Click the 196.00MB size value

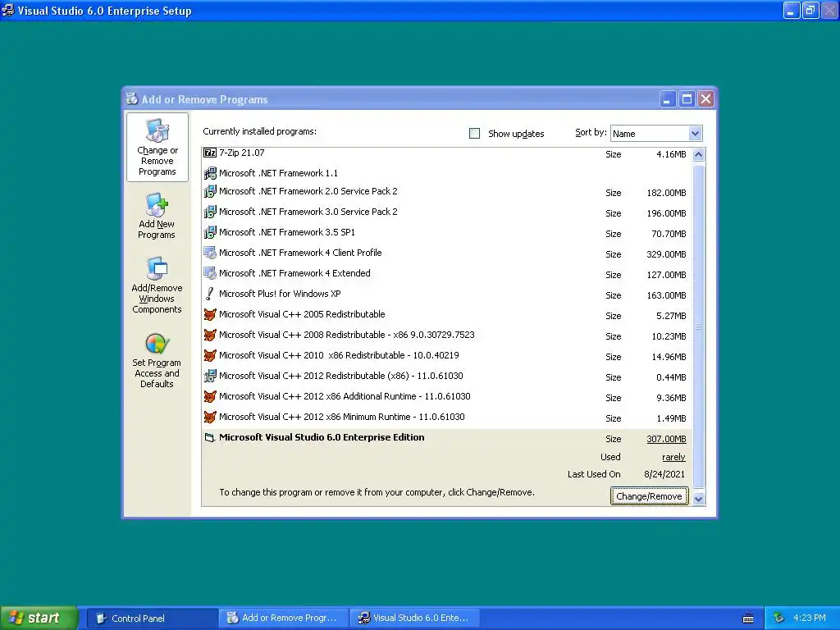[x=666, y=213]
